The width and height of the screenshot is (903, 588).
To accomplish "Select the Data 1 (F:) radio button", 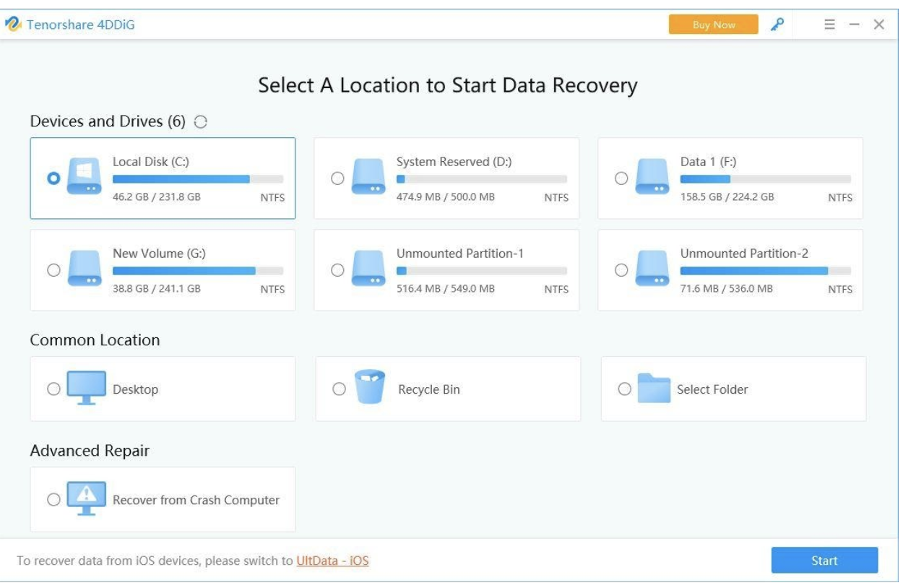I will (x=621, y=178).
